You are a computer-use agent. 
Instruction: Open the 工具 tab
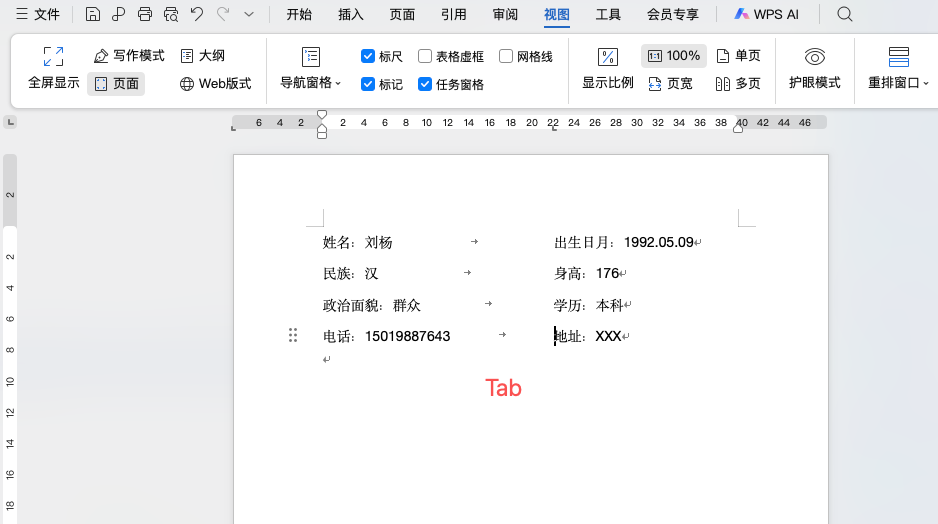tap(608, 14)
